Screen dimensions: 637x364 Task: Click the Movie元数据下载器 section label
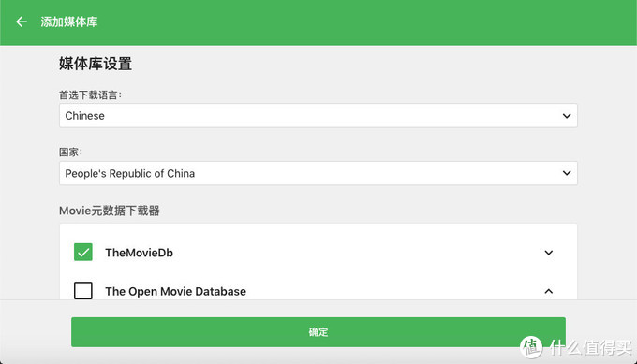pos(110,211)
